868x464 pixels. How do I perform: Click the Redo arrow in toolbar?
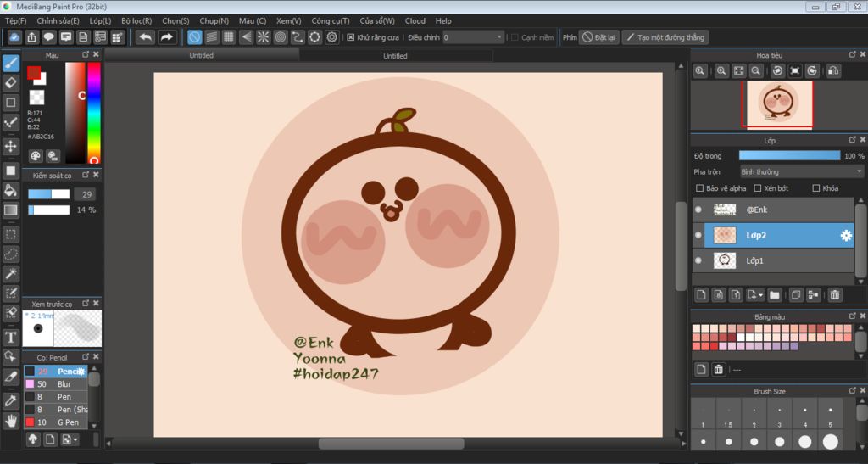pos(166,37)
